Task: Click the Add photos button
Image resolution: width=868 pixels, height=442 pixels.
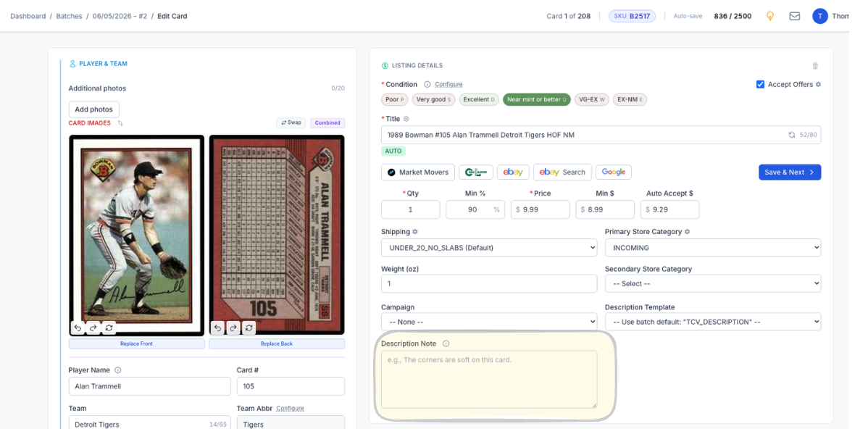Action: pyautogui.click(x=93, y=109)
